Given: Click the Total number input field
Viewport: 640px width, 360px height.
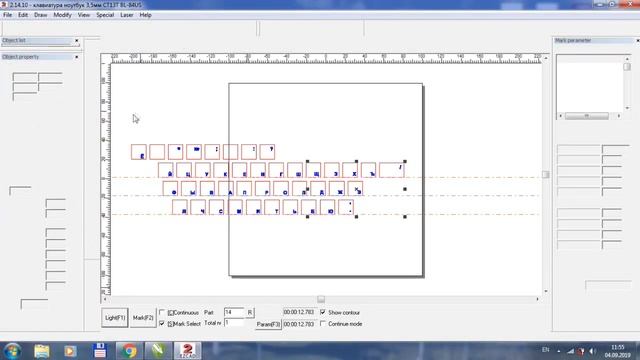Looking at the screenshot, I should click(234, 323).
